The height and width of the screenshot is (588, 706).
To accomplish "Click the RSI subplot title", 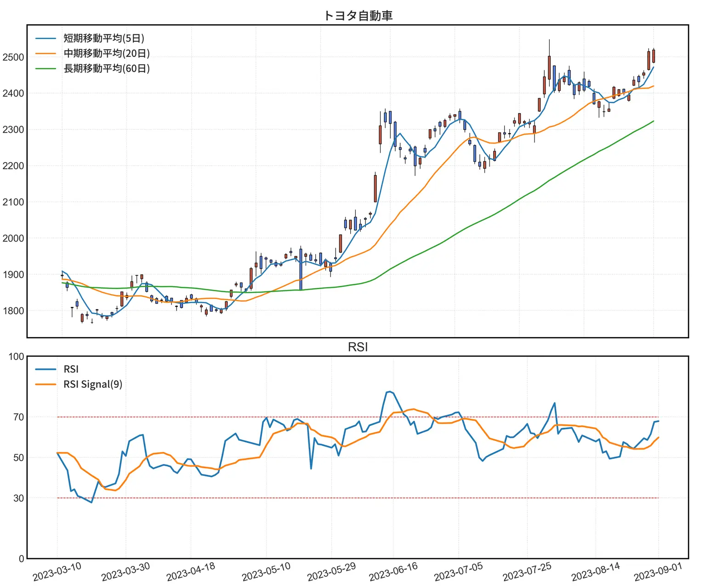I will [358, 347].
